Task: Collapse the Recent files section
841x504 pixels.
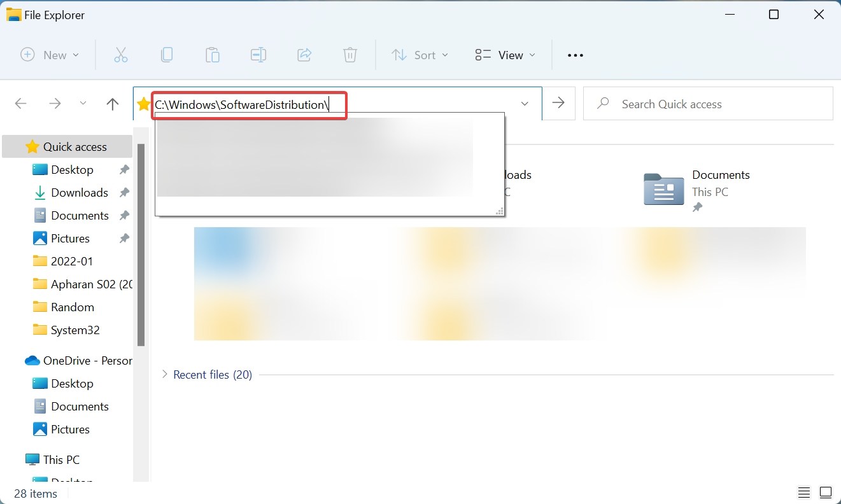Action: click(x=165, y=375)
